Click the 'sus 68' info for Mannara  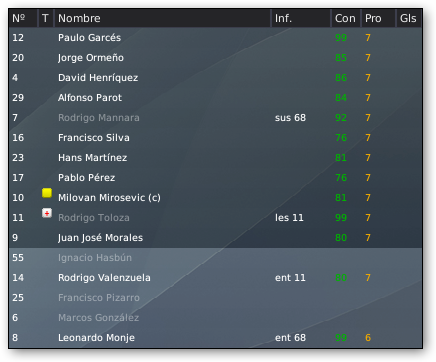click(290, 118)
